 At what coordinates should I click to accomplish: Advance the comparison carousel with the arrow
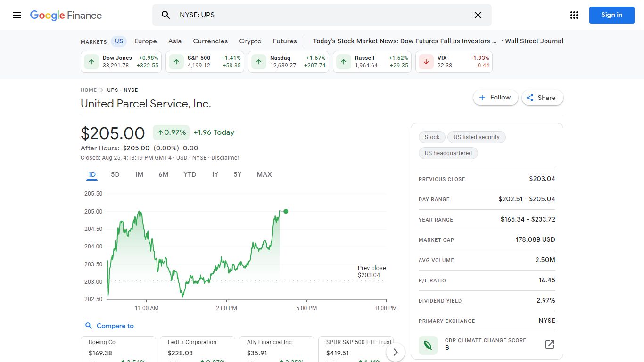396,352
